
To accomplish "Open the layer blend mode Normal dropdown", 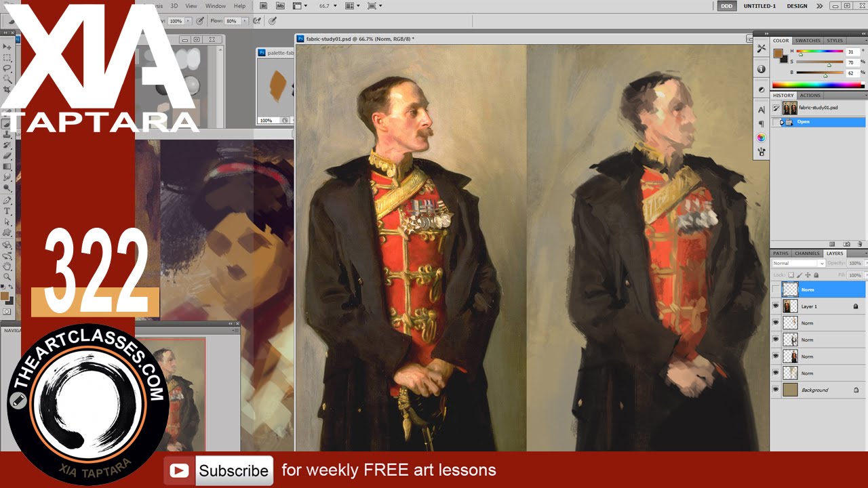I will (x=799, y=263).
